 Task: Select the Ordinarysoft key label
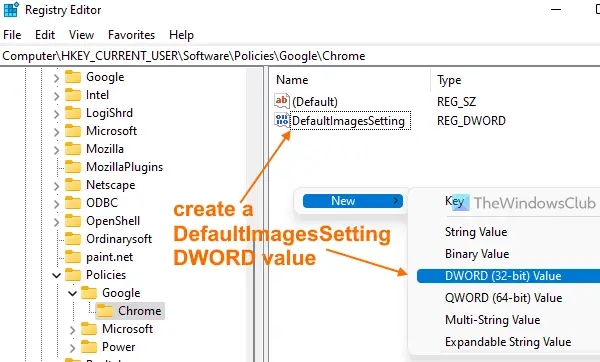tap(119, 239)
